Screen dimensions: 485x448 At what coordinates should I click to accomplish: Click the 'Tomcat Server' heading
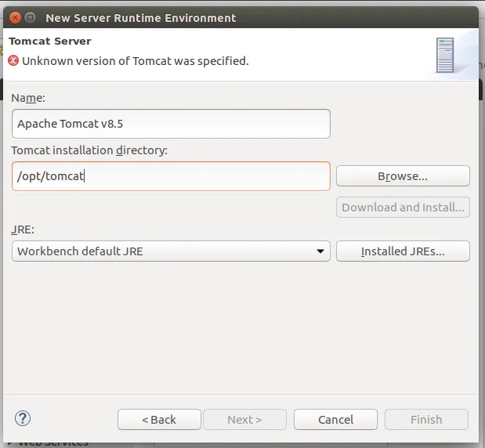[x=50, y=42]
